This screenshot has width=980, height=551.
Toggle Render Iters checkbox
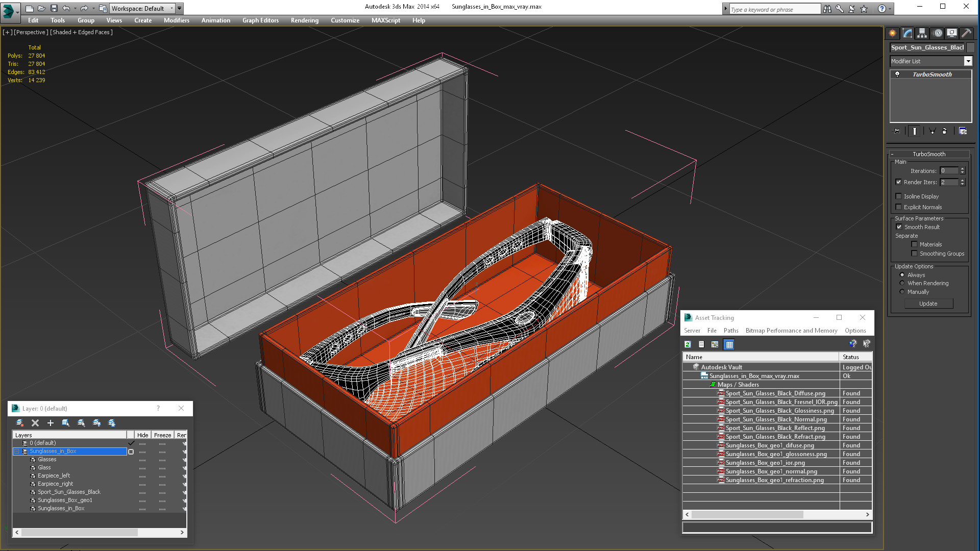coord(898,182)
